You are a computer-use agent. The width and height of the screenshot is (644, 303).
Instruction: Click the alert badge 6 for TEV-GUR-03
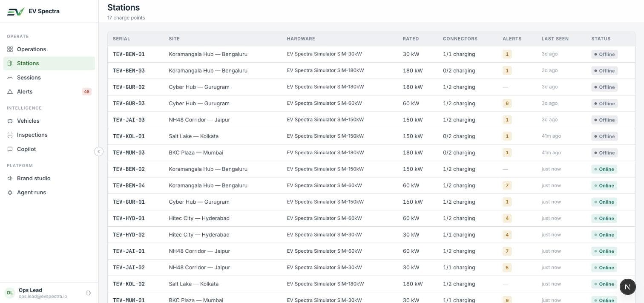[x=507, y=104]
